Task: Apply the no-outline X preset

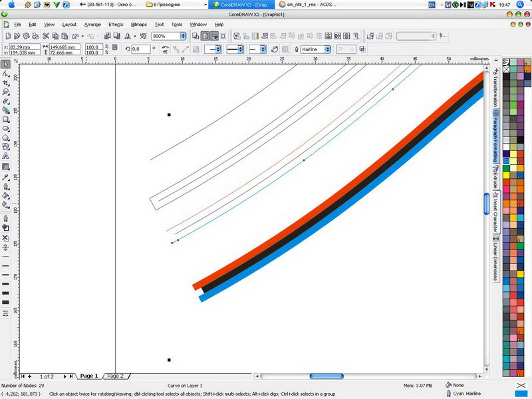Action: point(5,238)
